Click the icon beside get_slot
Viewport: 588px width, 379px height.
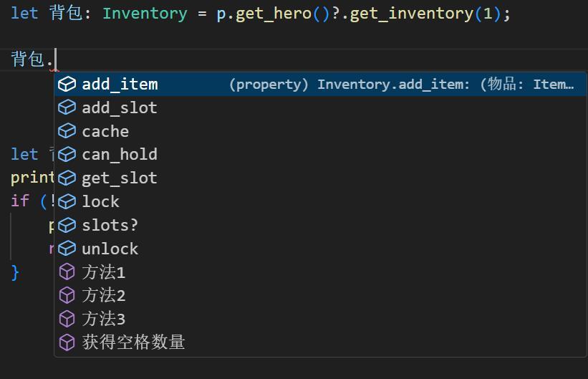coord(67,178)
